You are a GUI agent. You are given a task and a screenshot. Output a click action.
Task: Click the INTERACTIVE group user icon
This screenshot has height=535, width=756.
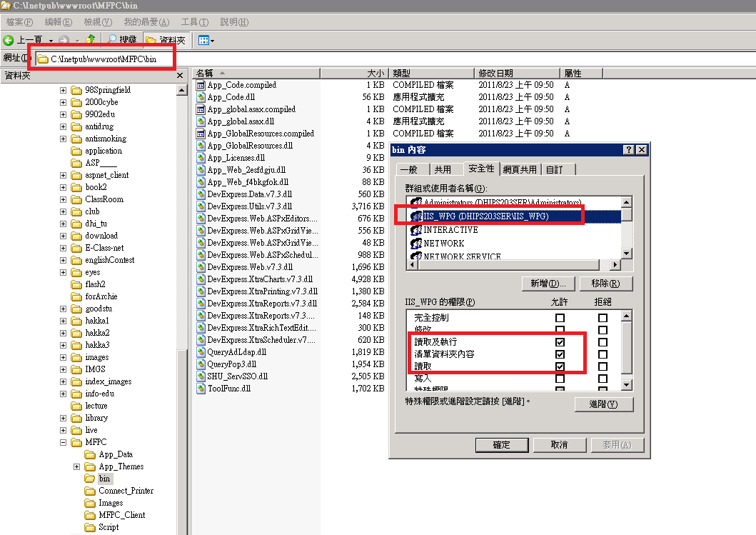(x=416, y=231)
